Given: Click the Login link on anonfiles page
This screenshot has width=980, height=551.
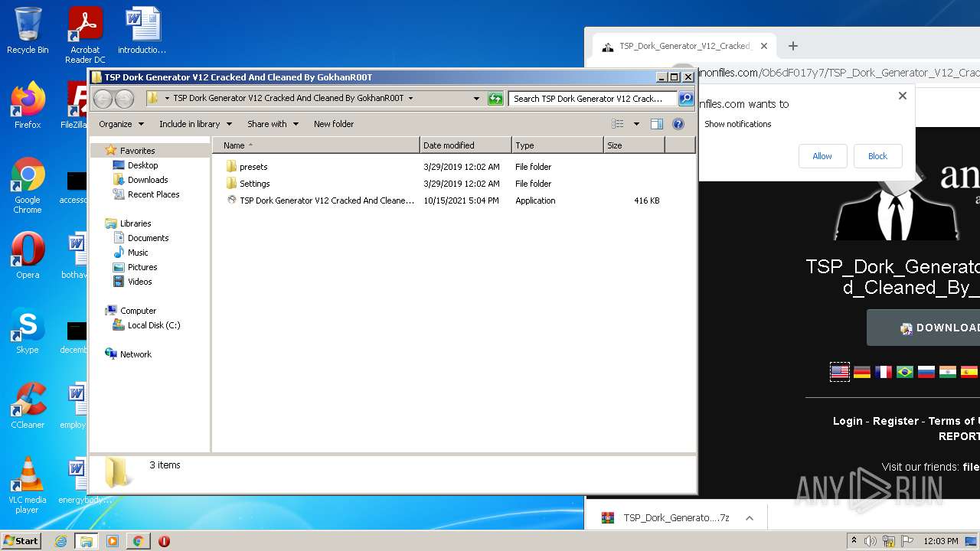Looking at the screenshot, I should point(848,421).
